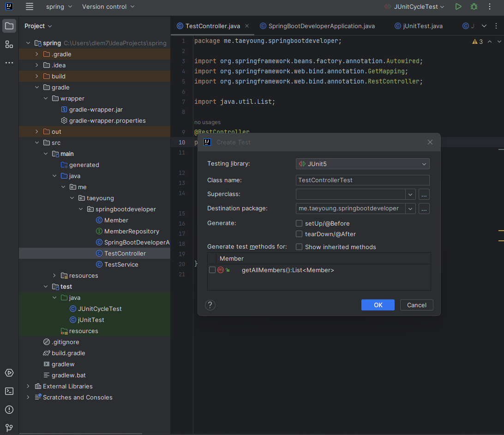This screenshot has width=504, height=435.
Task: Open Destination package dropdown arrow
Action: (410, 209)
